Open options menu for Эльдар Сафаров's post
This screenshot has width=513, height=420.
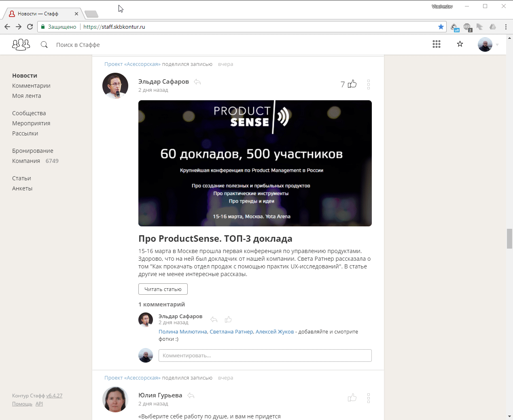tap(368, 84)
